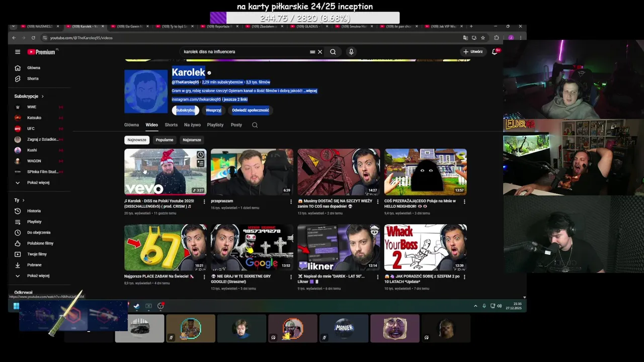Expand the Ty section chevron
The height and width of the screenshot is (362, 644).
pyautogui.click(x=23, y=200)
